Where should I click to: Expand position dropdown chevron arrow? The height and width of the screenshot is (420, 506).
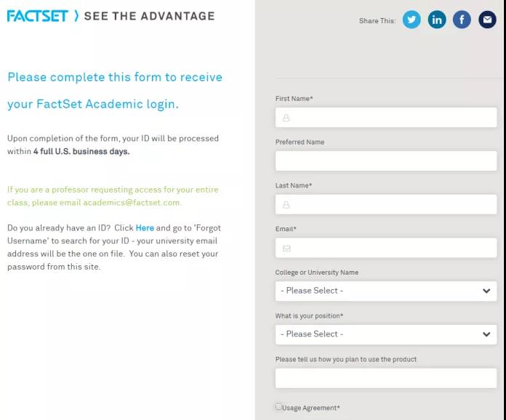pyautogui.click(x=486, y=334)
